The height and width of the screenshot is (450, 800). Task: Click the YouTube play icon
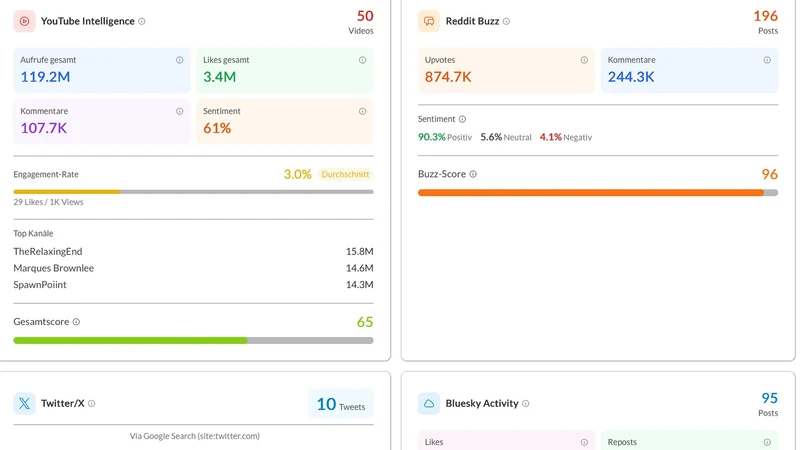(x=24, y=21)
